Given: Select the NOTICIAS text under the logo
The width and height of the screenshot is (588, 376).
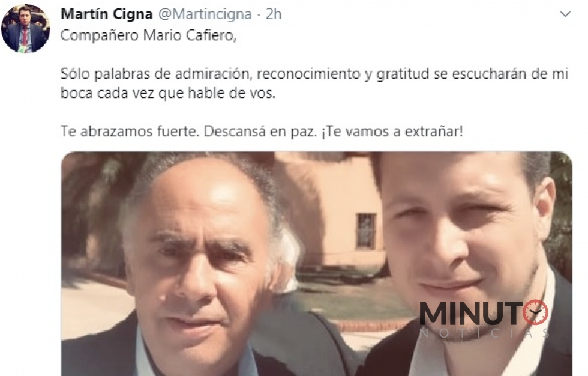Looking at the screenshot, I should 485,333.
